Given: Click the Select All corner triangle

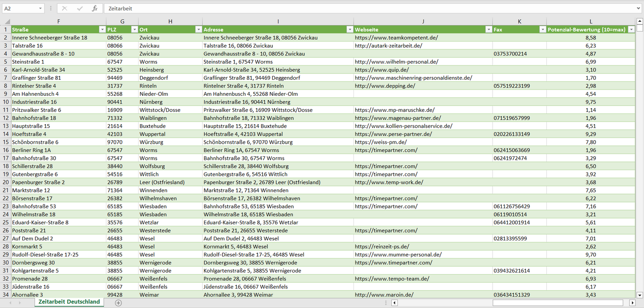Looking at the screenshot, I should pos(7,21).
